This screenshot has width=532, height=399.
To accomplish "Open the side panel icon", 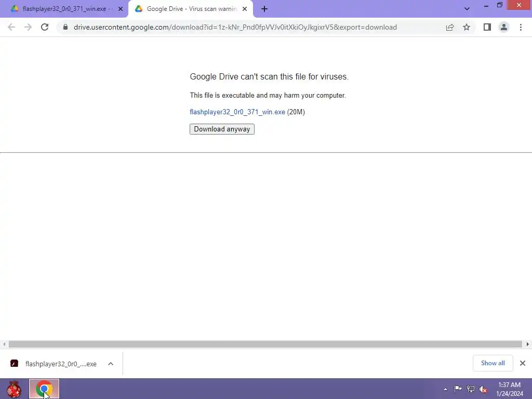I will (x=487, y=27).
